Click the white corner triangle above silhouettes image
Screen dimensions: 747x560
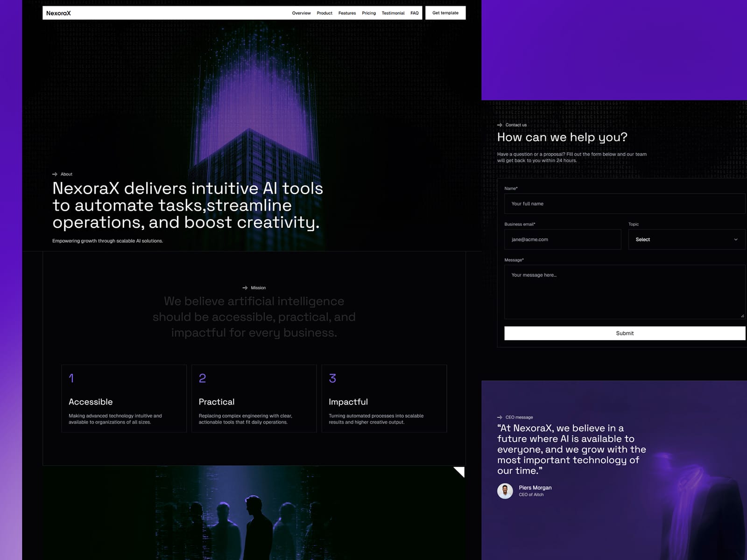(x=460, y=471)
